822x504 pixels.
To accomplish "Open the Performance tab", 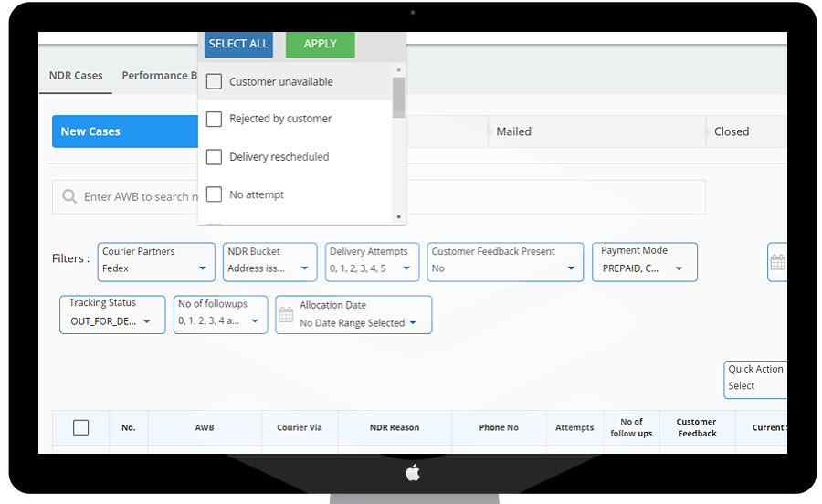I will (159, 76).
